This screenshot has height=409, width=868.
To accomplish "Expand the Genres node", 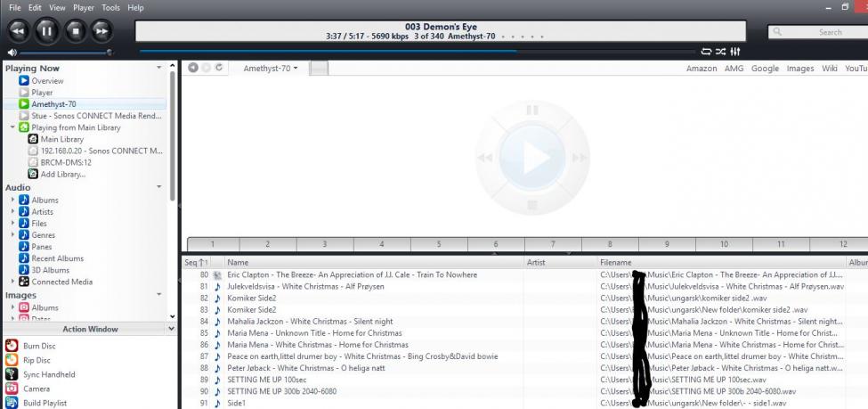I will click(12, 235).
